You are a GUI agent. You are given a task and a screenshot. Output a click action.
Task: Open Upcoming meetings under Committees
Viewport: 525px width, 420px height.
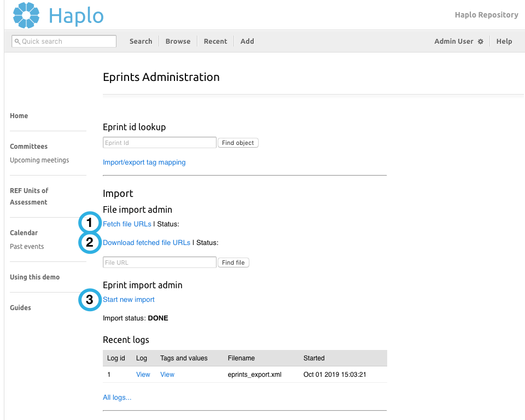[x=39, y=160]
